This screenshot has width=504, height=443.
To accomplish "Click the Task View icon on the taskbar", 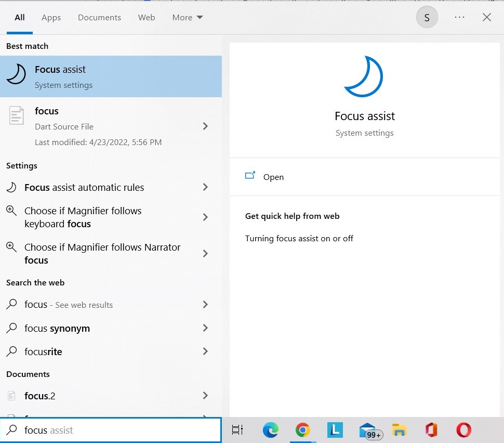I will click(237, 430).
